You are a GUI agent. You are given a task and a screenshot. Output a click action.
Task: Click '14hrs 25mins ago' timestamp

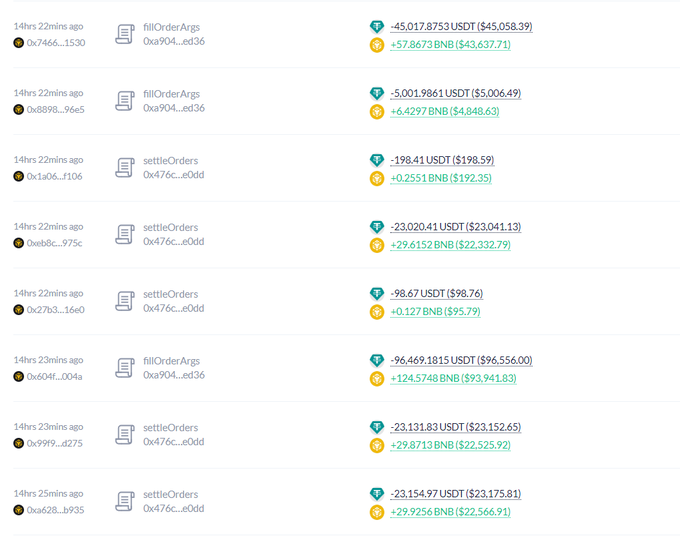tap(48, 494)
